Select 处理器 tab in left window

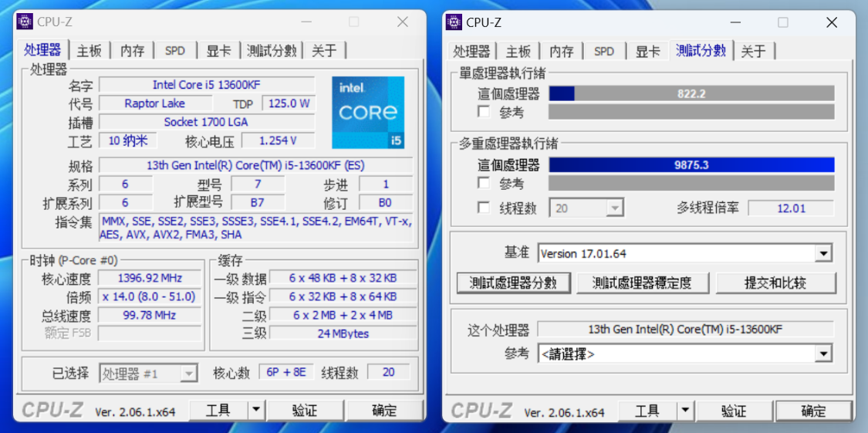pos(42,50)
